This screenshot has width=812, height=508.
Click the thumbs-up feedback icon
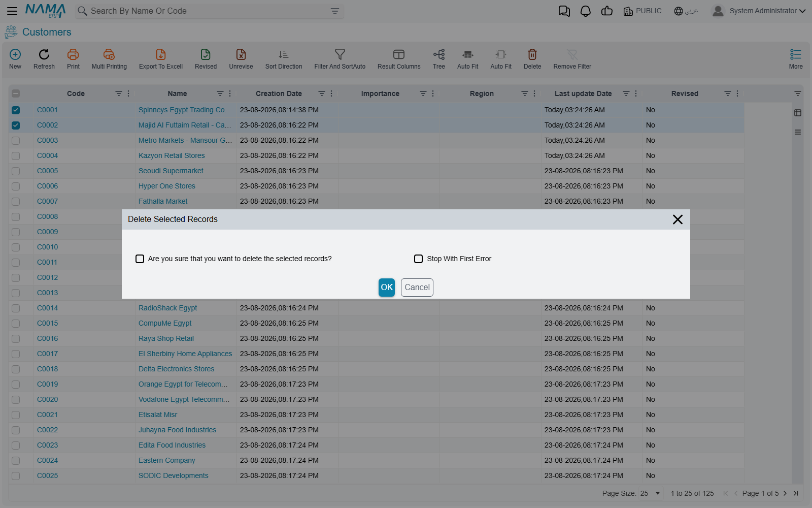pos(607,11)
